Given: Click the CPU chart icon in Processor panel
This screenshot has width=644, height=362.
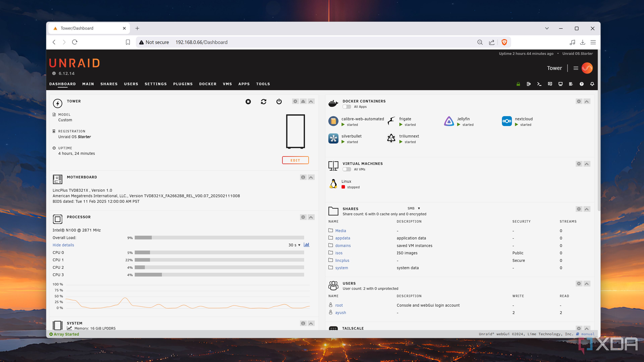Looking at the screenshot, I should pos(307,245).
